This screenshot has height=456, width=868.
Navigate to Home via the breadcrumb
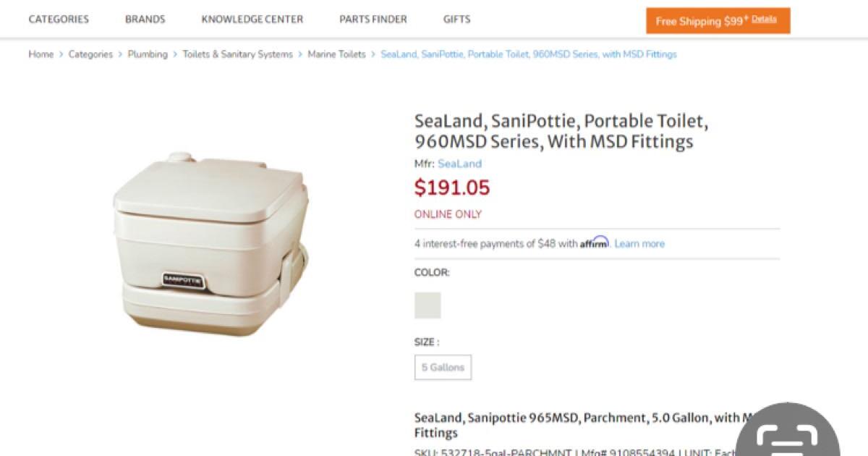coord(41,54)
